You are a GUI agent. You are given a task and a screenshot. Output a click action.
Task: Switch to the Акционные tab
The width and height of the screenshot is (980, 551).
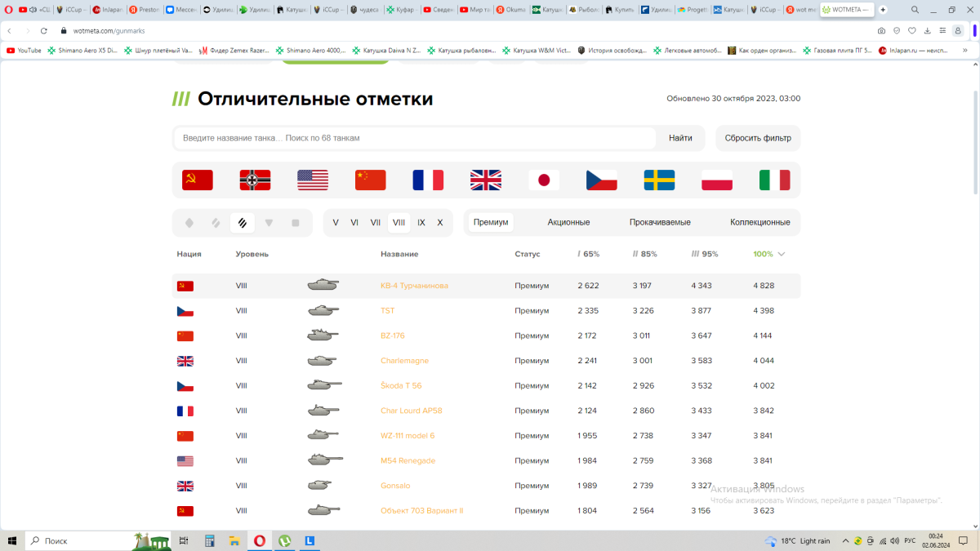[x=568, y=222]
